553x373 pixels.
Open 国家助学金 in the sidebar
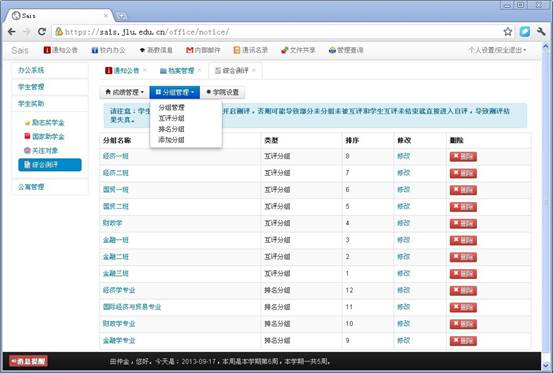pyautogui.click(x=44, y=136)
